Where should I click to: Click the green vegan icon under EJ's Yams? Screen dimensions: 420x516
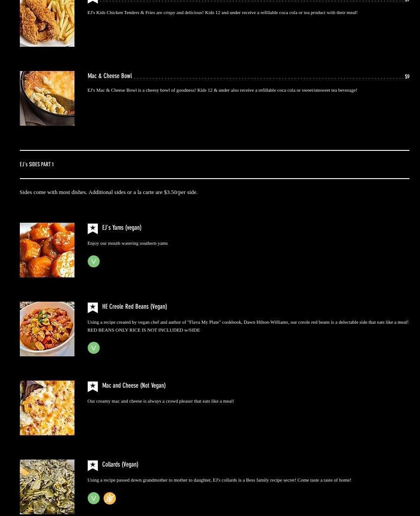pos(94,261)
